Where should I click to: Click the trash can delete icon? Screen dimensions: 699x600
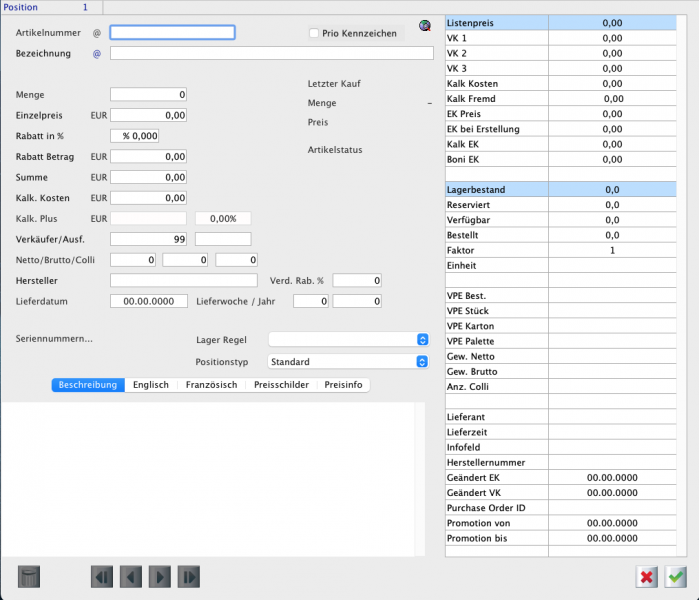[x=29, y=577]
